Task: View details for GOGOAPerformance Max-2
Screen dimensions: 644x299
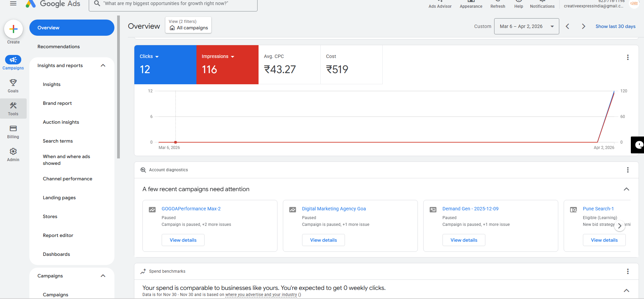Action: [x=183, y=240]
